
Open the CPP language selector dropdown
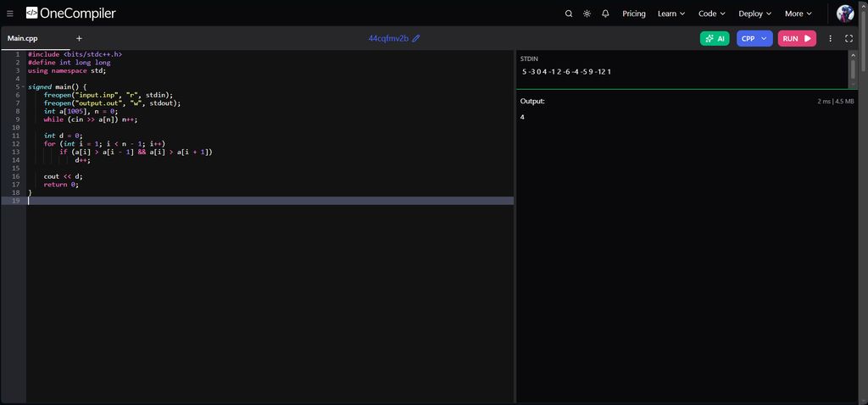(754, 38)
